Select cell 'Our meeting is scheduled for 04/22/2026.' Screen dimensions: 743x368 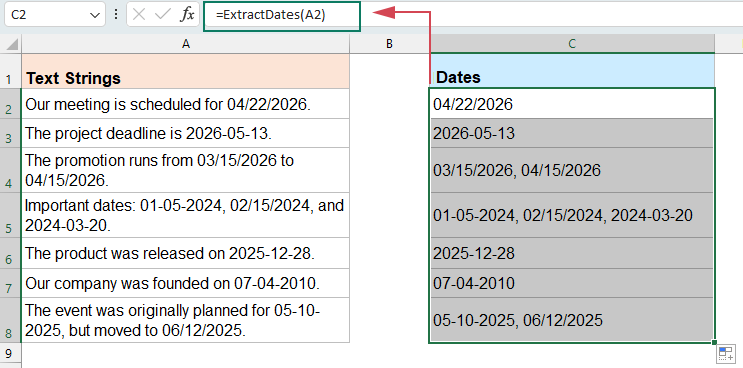pos(186,104)
